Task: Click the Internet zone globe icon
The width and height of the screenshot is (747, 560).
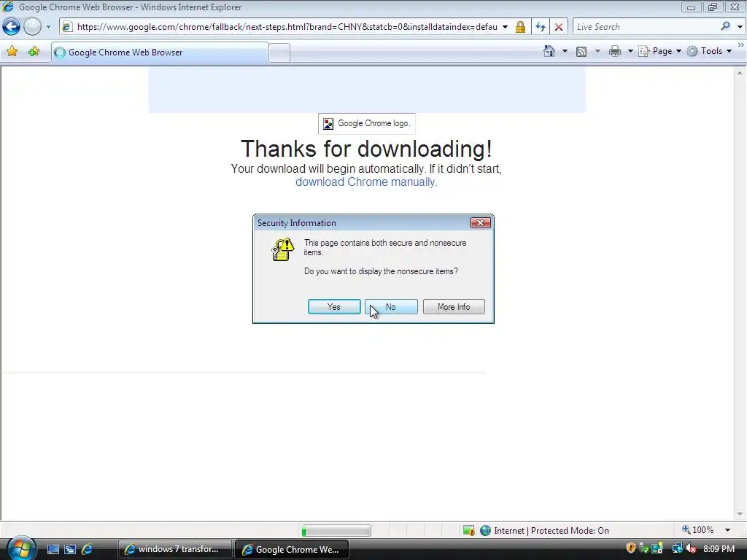Action: pyautogui.click(x=485, y=531)
